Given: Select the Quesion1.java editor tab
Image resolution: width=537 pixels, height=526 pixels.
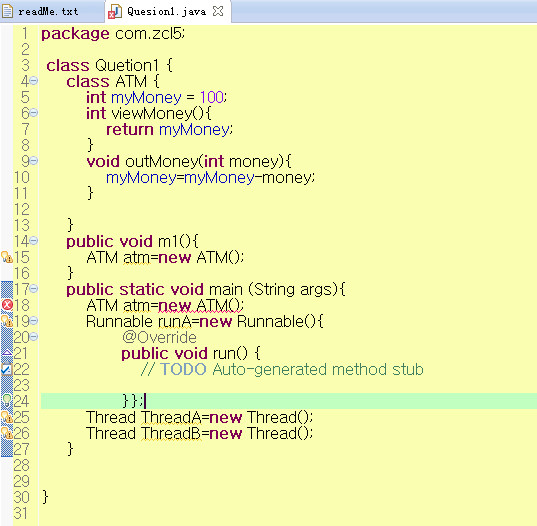Looking at the screenshot, I should pyautogui.click(x=166, y=12).
